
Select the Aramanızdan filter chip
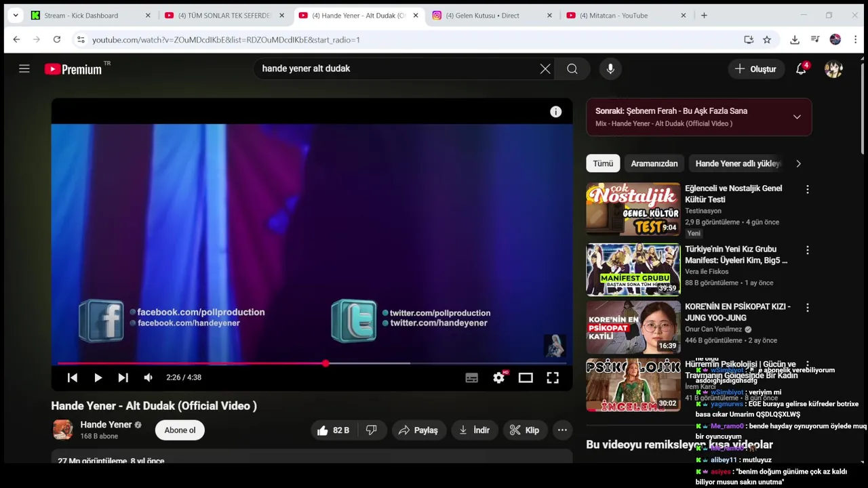coord(654,163)
